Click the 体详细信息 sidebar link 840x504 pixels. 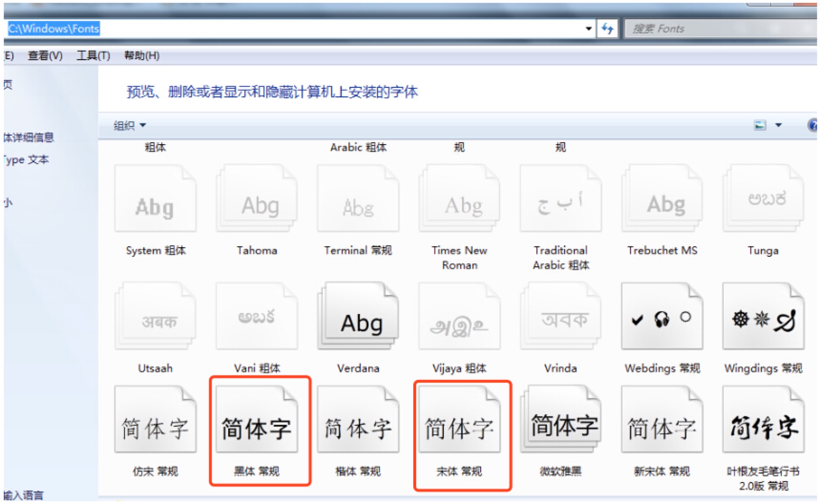[x=29, y=138]
